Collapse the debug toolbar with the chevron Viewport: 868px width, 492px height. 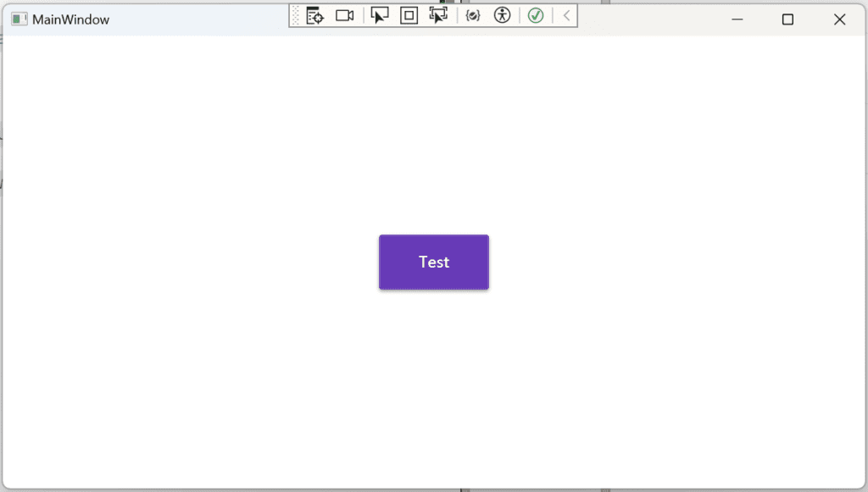pyautogui.click(x=566, y=15)
